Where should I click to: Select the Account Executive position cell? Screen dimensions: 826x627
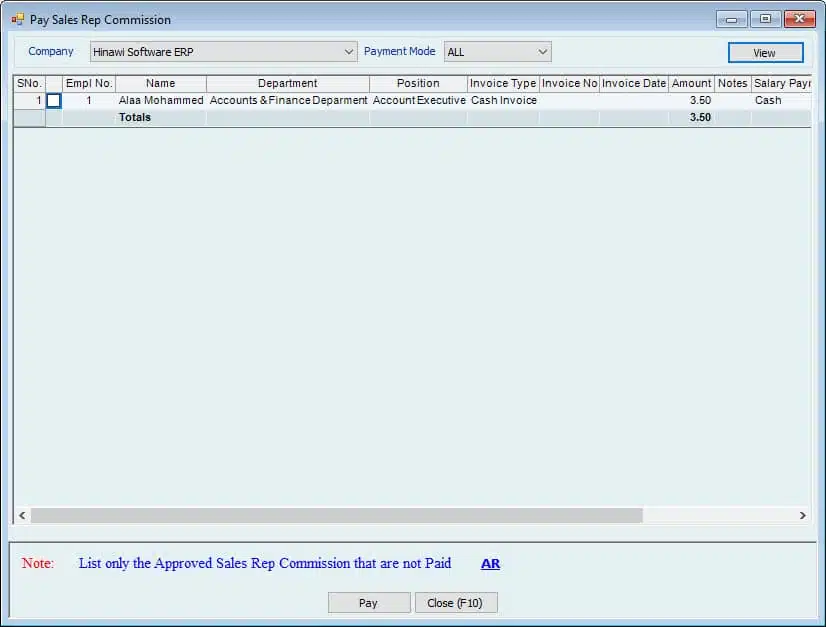tap(419, 100)
